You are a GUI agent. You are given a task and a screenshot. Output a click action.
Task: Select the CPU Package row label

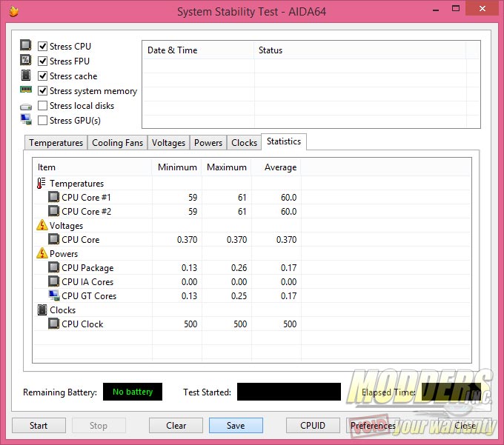(x=87, y=268)
